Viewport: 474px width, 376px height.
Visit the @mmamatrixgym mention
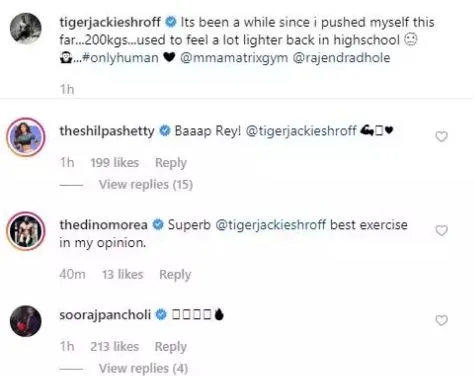(x=234, y=58)
